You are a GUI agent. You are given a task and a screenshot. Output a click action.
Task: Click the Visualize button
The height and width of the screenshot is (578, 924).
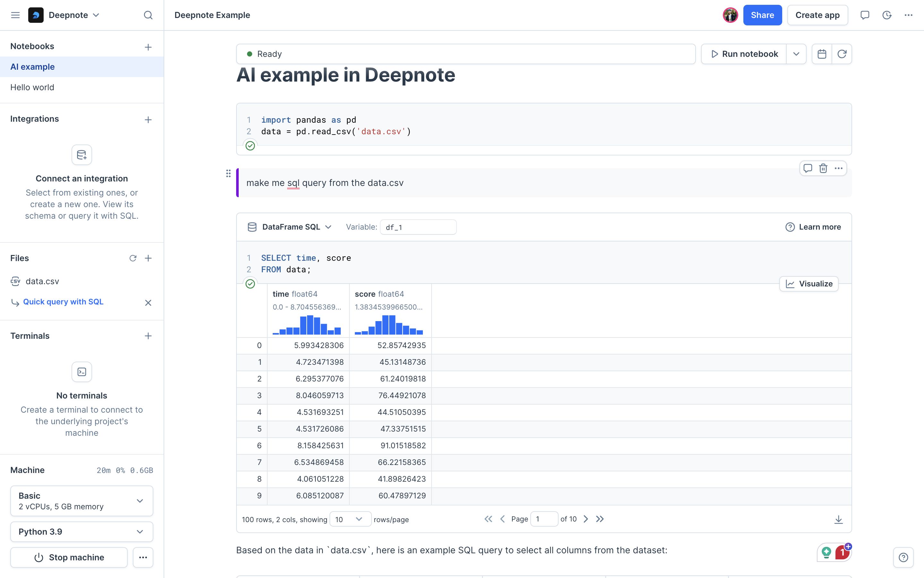point(809,284)
